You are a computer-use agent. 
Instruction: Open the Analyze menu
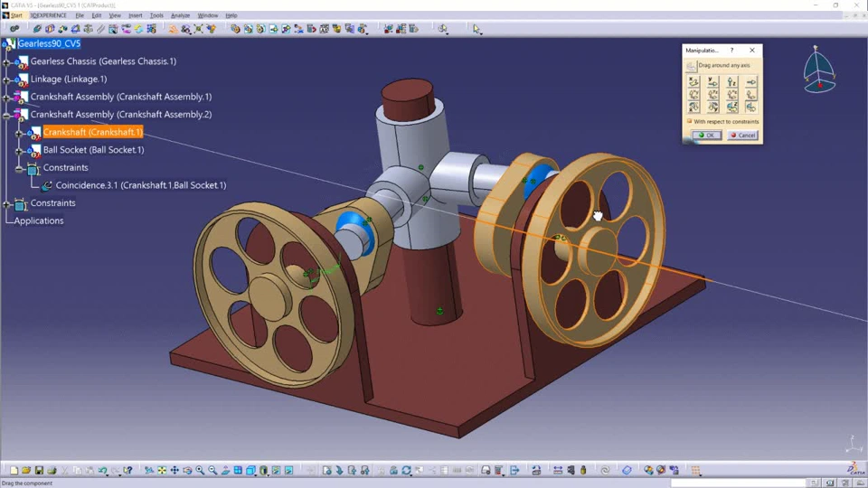click(180, 15)
